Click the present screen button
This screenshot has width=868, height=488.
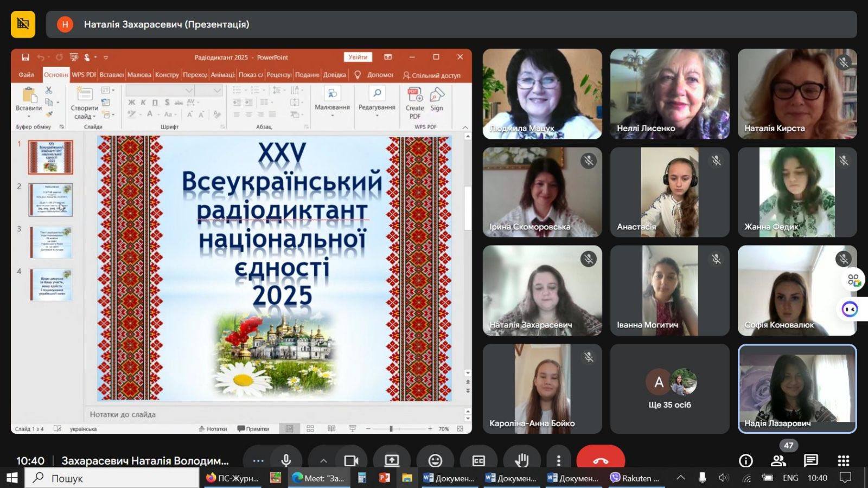392,460
